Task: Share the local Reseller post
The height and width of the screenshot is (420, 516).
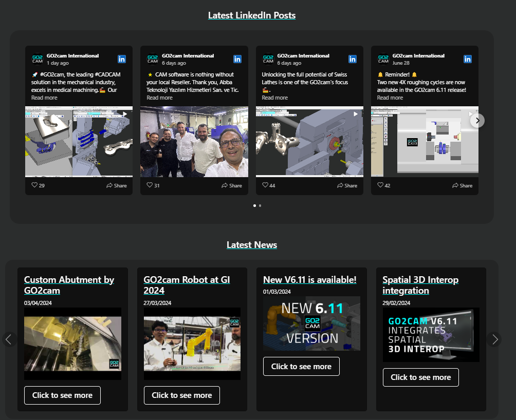Action: click(x=232, y=185)
